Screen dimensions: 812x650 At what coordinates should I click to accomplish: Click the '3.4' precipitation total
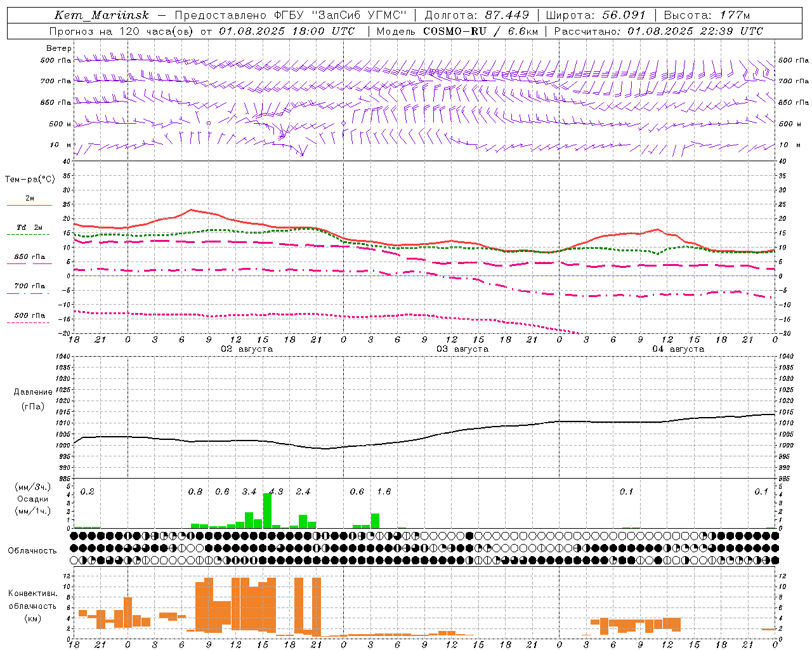pos(249,491)
